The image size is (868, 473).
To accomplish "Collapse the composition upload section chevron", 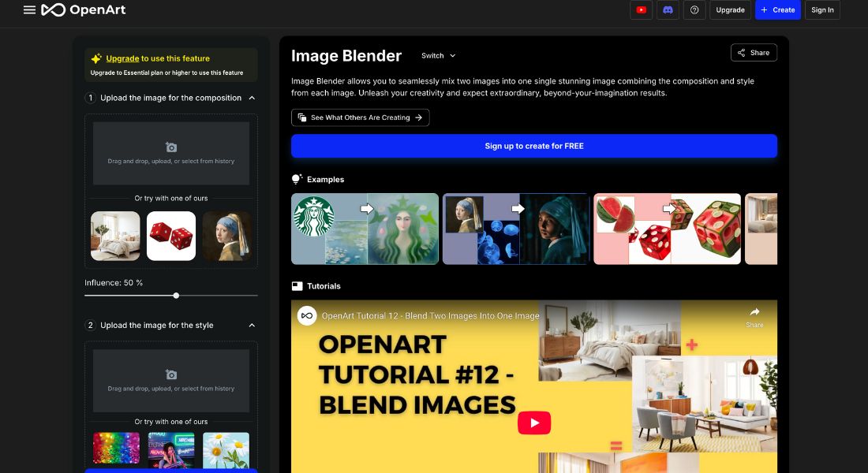I will click(x=252, y=98).
